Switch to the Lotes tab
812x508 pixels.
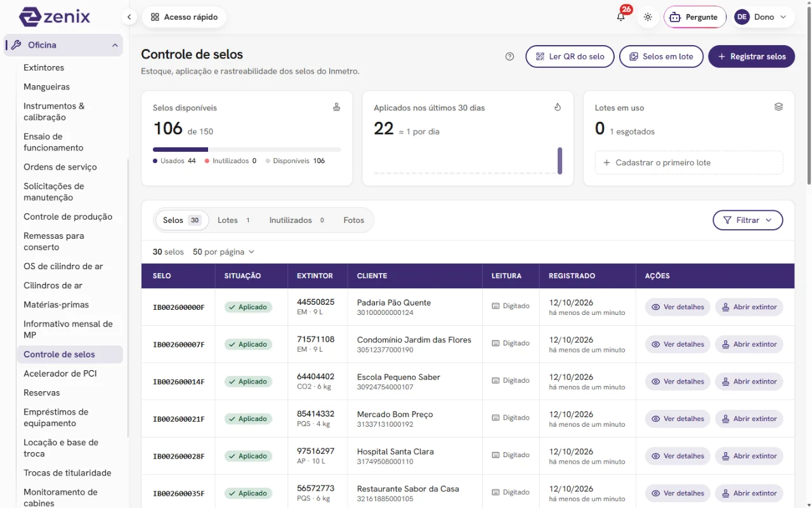(235, 220)
